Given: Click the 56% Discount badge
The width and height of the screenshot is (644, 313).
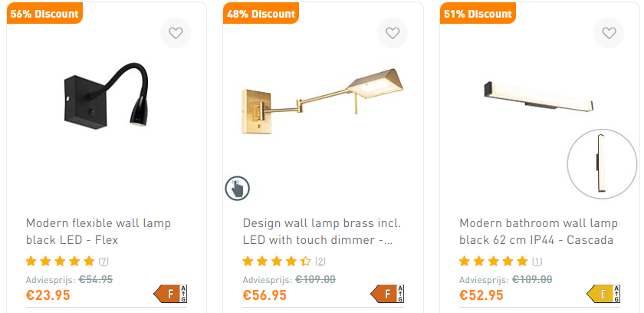Looking at the screenshot, I should 44,14.
